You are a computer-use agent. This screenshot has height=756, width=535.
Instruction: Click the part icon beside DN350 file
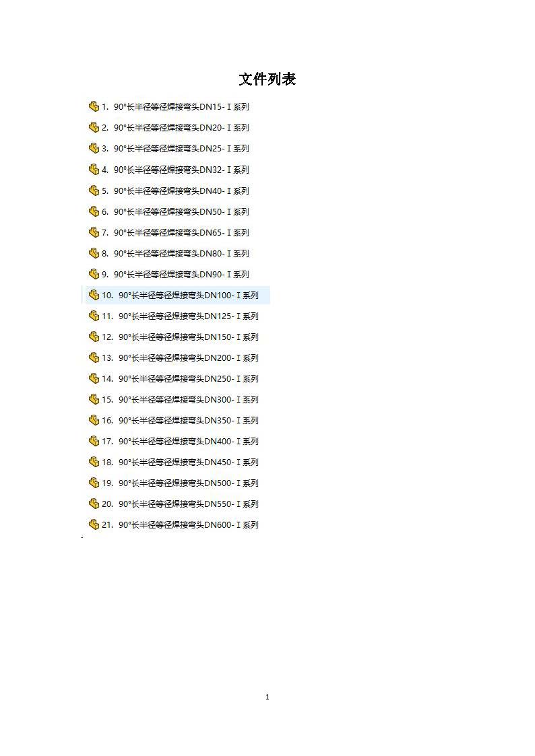coord(94,420)
